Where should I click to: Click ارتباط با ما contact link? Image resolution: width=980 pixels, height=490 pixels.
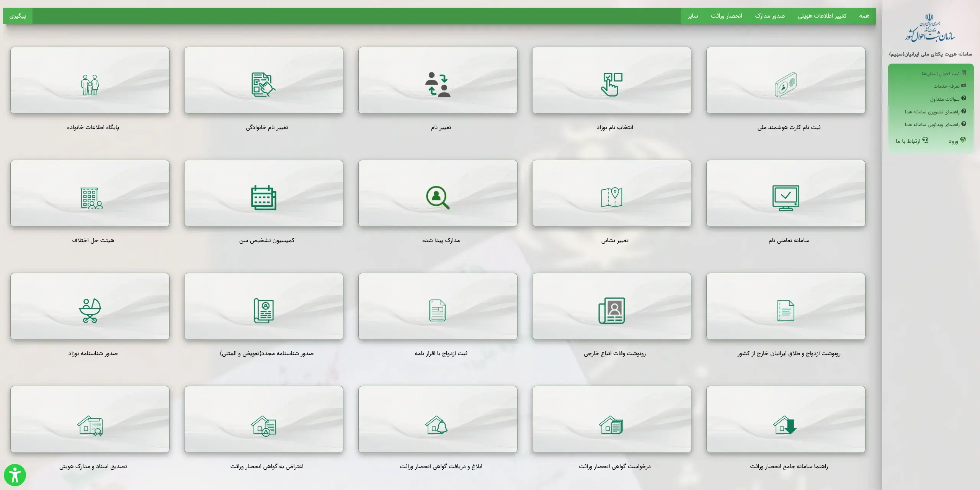point(912,141)
